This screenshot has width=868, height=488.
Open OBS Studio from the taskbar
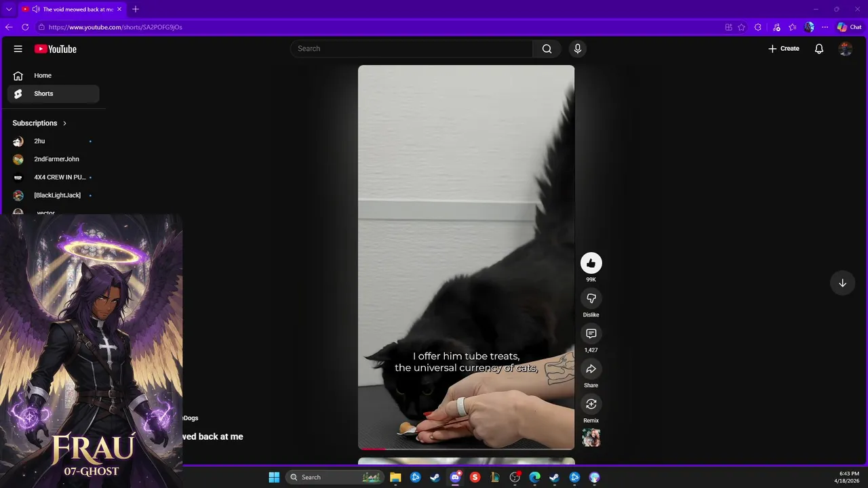click(x=515, y=477)
